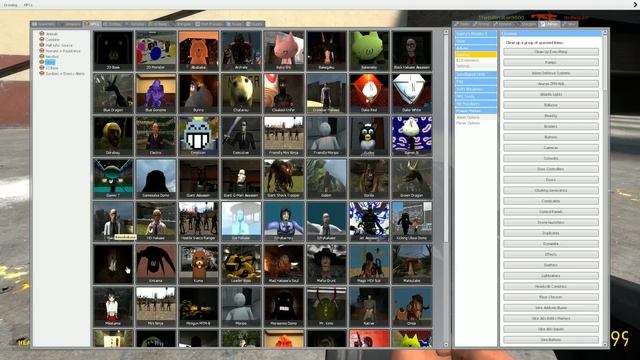Click the arrow at top-right corner
The width and height of the screenshot is (640, 360).
636,4
